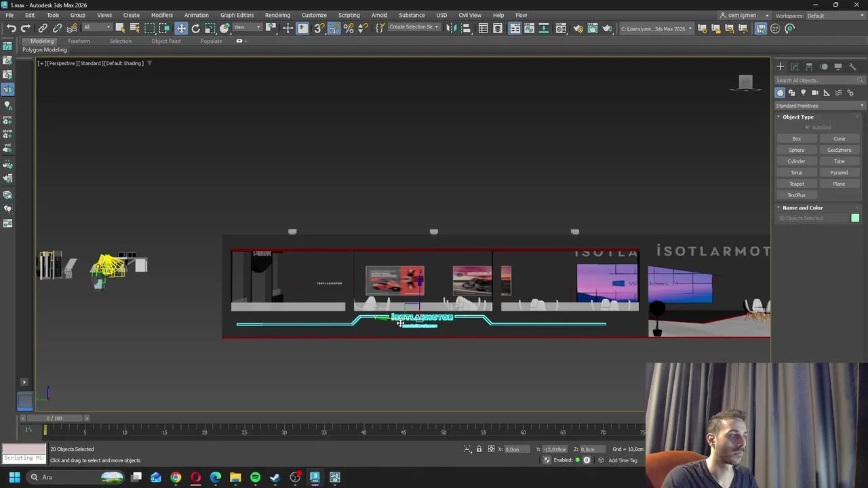868x488 pixels.
Task: Open the Graph Editors menu
Action: (237, 15)
